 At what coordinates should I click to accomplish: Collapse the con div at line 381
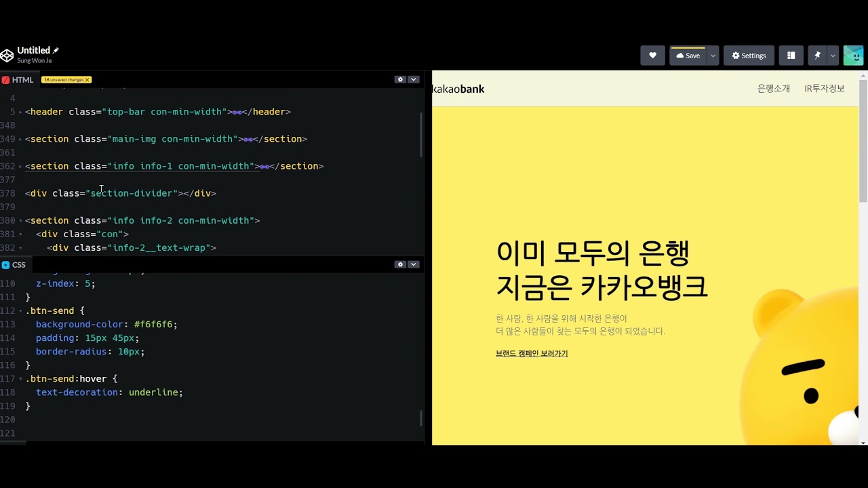point(21,234)
